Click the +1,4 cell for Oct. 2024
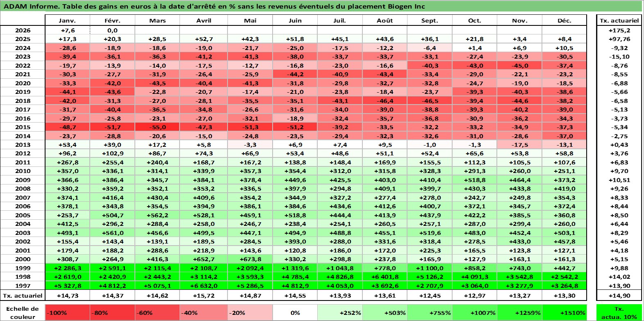The height and width of the screenshot is (321, 644). click(x=475, y=48)
